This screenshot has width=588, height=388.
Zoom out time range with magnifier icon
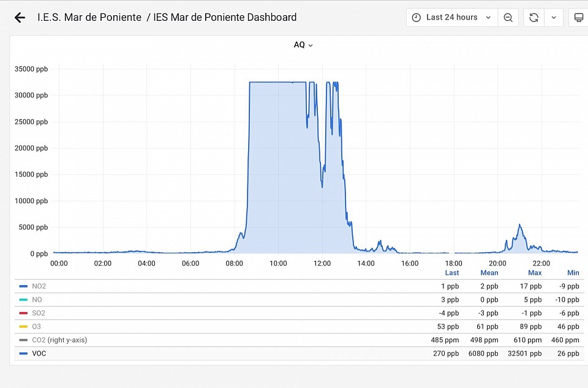click(508, 18)
